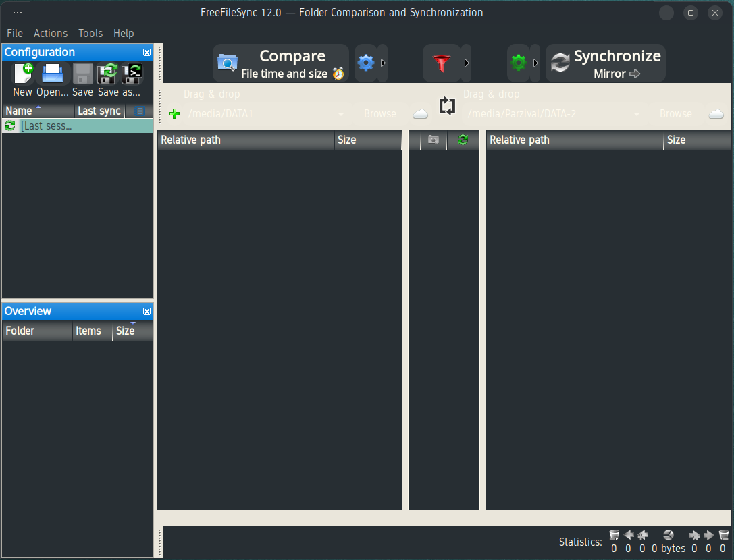Click the delete-right statistics icon
734x560 pixels.
click(x=724, y=535)
